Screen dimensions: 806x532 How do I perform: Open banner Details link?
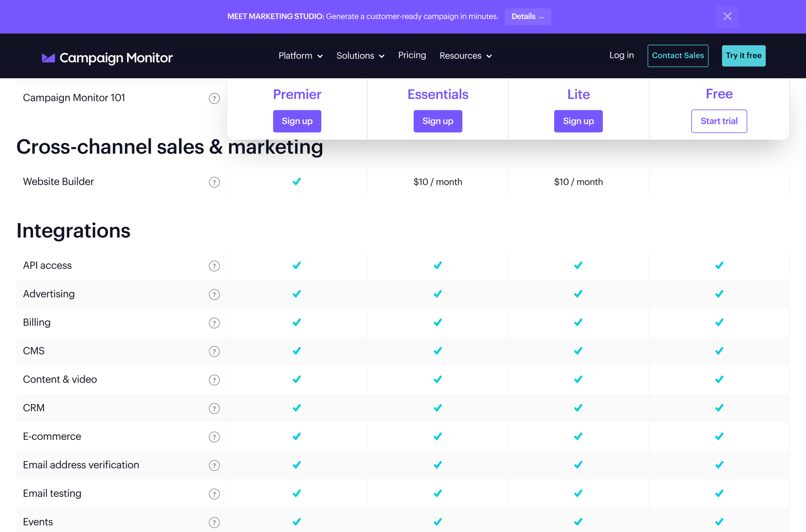pyautogui.click(x=528, y=17)
